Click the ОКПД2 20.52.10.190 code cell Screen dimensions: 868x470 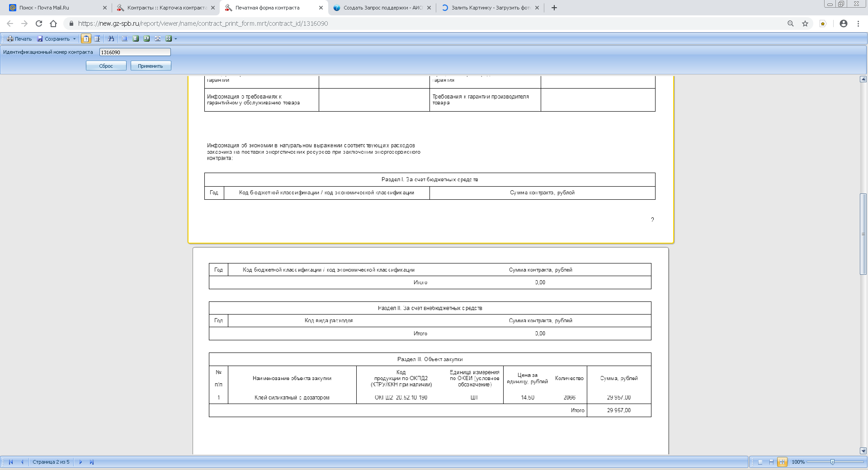[x=401, y=398]
